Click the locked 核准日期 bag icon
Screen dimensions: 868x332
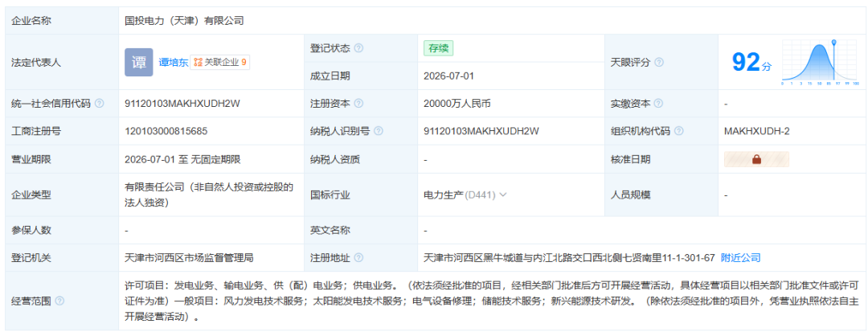pyautogui.click(x=757, y=159)
